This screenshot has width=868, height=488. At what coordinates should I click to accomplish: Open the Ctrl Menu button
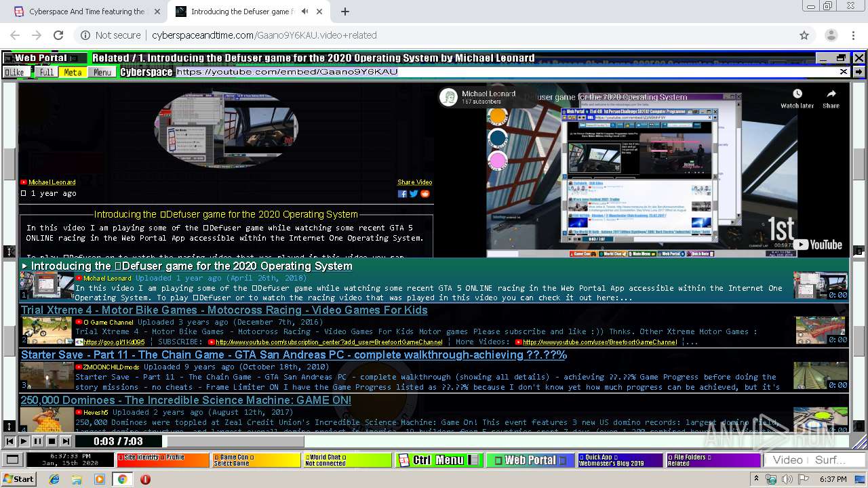click(439, 460)
